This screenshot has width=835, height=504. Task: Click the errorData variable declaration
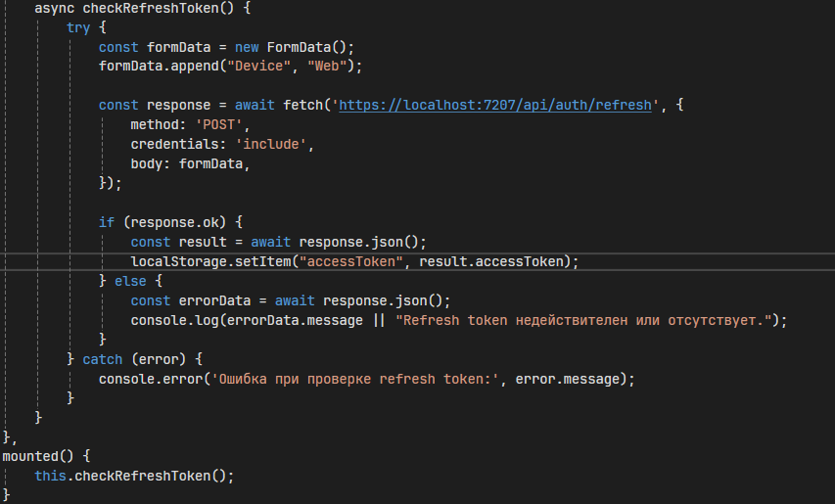click(x=214, y=300)
